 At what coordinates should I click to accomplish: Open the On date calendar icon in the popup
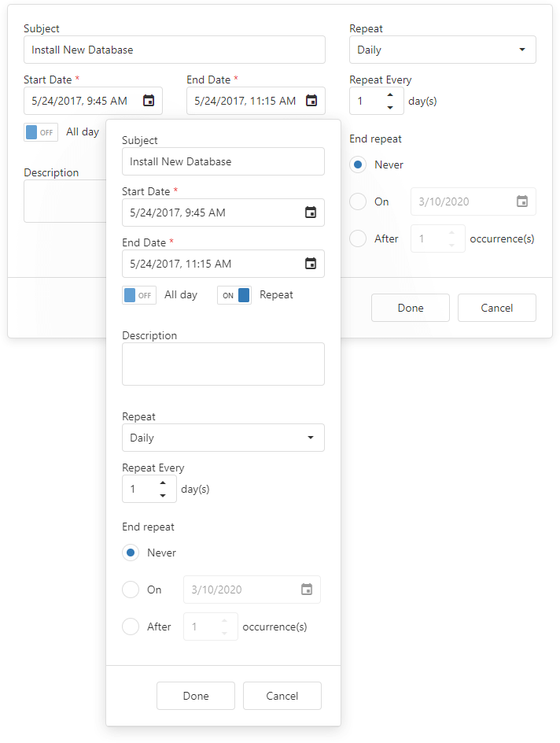click(x=308, y=590)
